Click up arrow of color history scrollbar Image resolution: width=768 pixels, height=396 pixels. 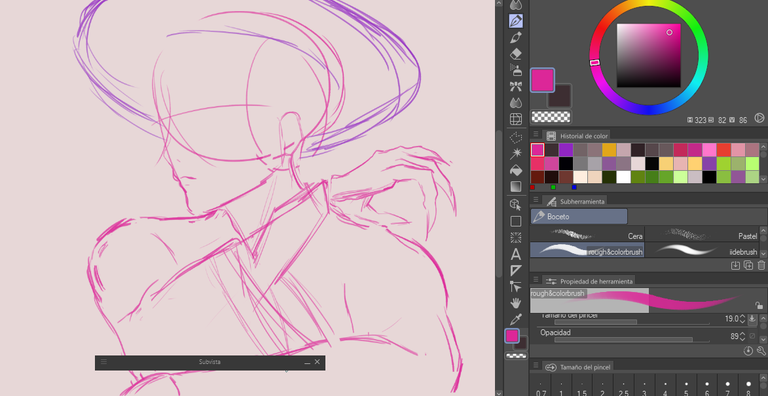(763, 147)
